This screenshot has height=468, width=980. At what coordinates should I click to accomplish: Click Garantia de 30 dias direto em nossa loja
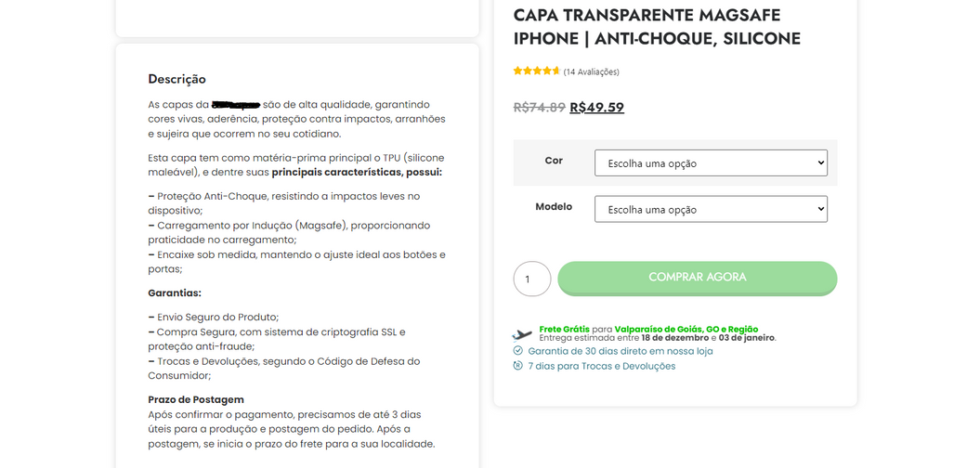tap(621, 351)
